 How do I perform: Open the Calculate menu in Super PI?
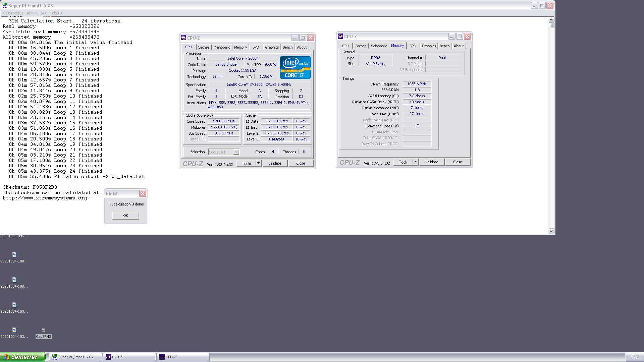13,13
